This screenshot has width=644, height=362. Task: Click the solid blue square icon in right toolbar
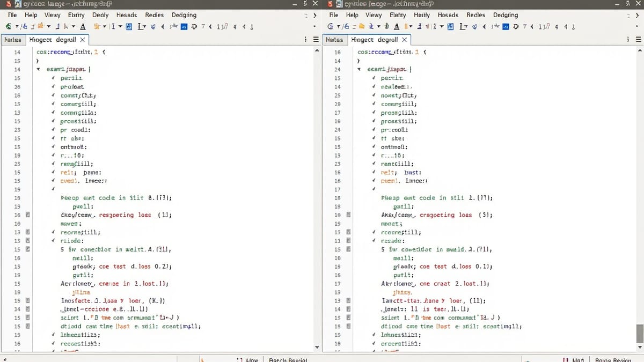point(506,27)
